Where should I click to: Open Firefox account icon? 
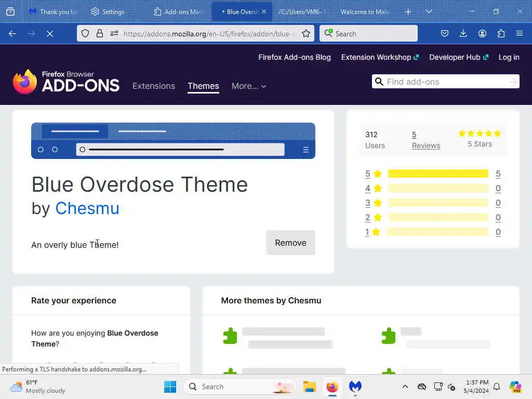[482, 33]
